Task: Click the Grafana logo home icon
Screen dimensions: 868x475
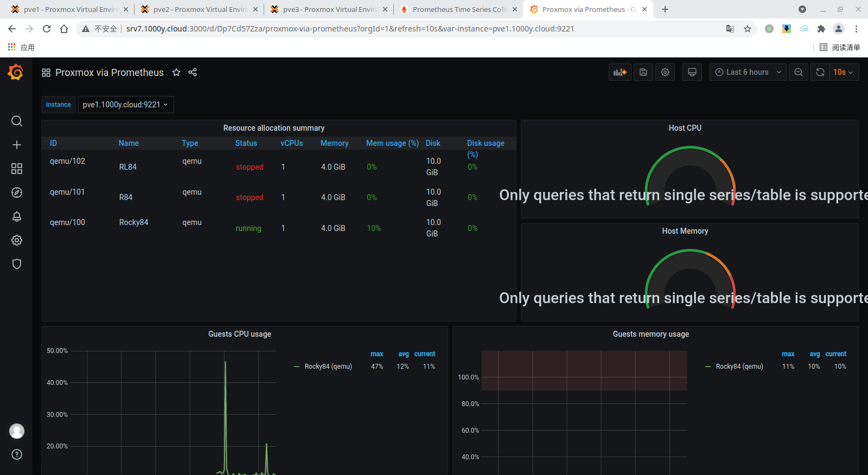Action: click(x=16, y=72)
